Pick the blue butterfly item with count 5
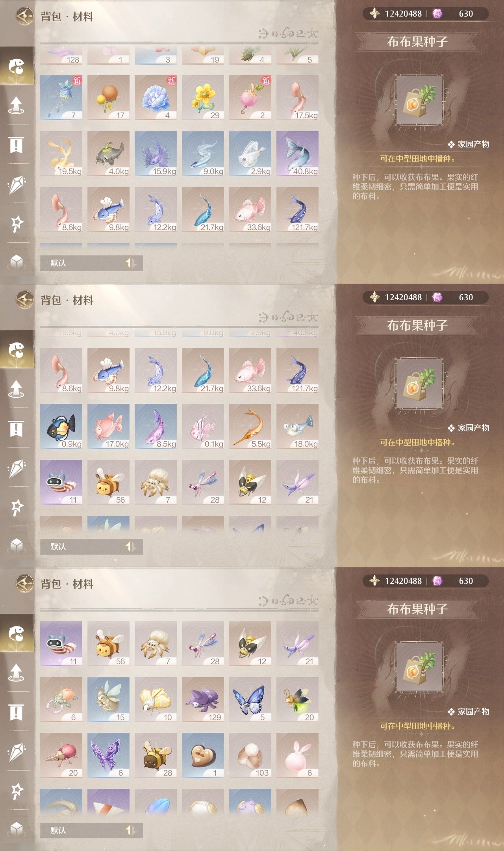504x851 pixels. (250, 700)
